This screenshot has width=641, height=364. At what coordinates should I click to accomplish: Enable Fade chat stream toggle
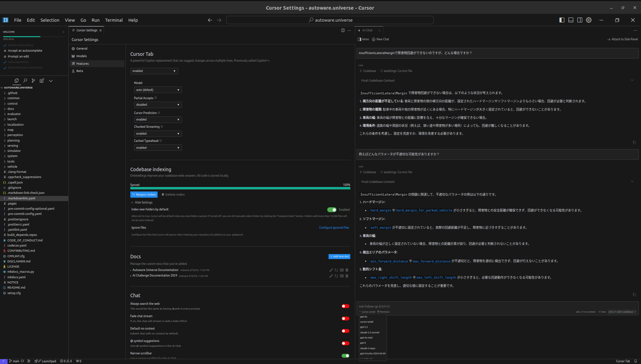tap(345, 319)
